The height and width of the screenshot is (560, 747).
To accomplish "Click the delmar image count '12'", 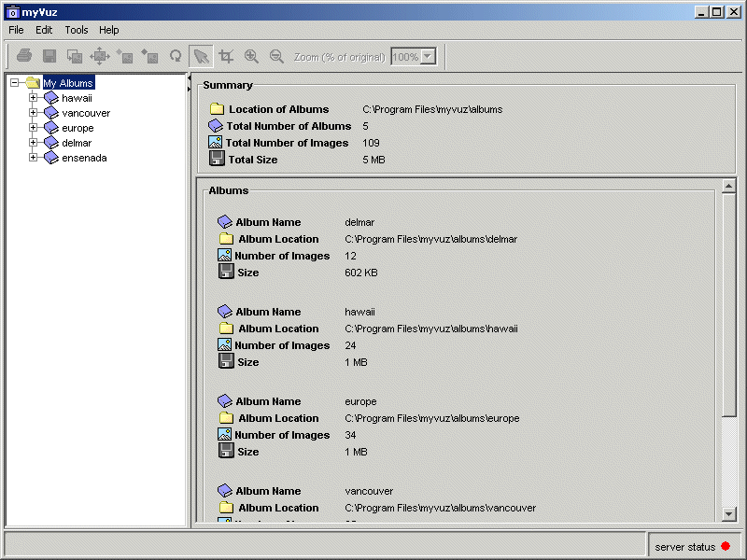I will coord(351,256).
